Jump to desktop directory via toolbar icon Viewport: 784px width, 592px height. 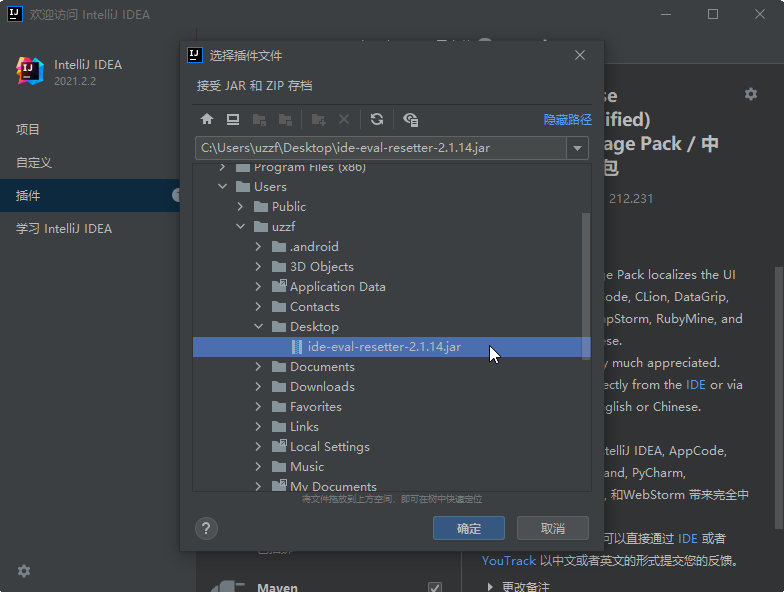pos(233,119)
